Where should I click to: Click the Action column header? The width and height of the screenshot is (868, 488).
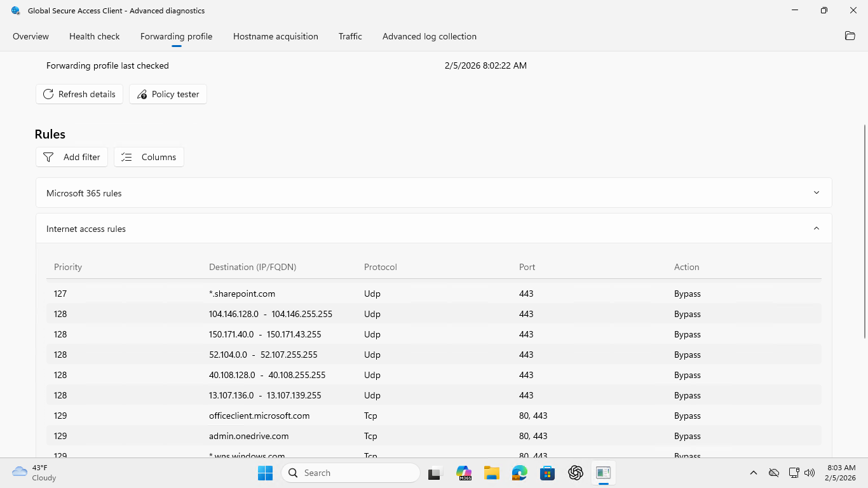pyautogui.click(x=687, y=267)
